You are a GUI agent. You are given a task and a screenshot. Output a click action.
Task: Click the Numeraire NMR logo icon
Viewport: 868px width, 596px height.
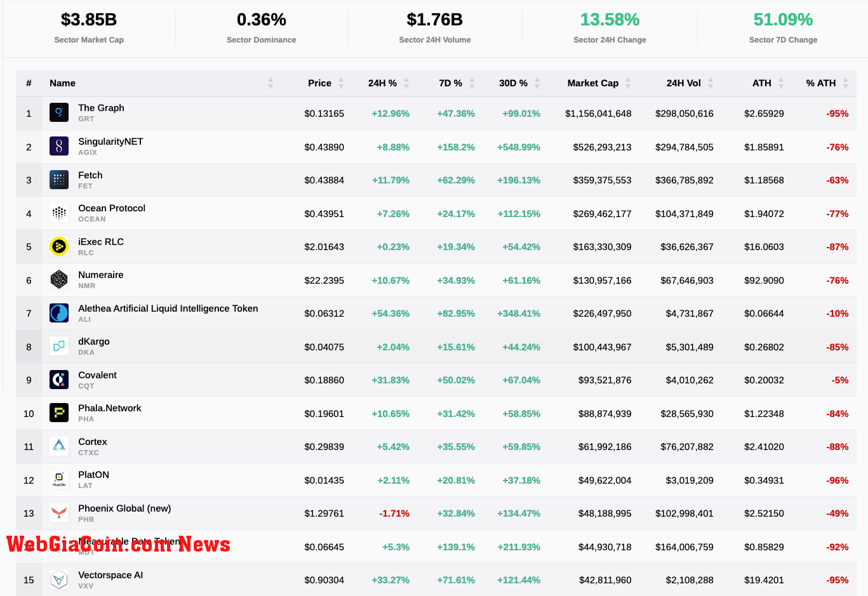click(x=59, y=280)
